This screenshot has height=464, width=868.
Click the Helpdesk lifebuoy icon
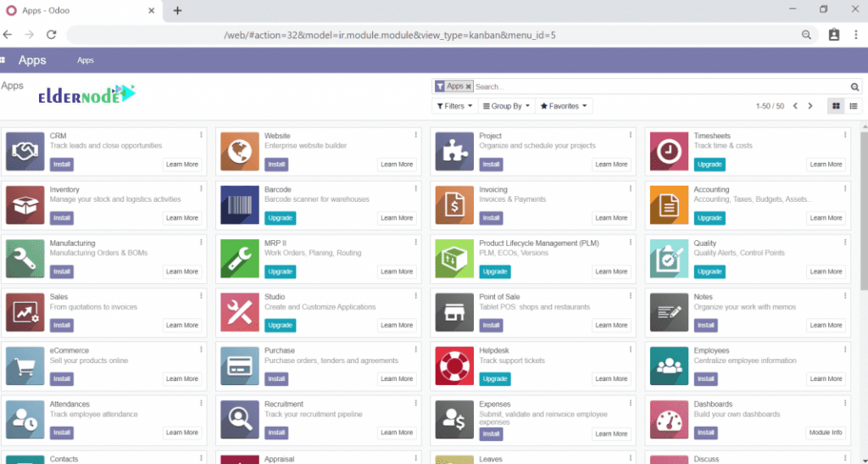tap(454, 366)
